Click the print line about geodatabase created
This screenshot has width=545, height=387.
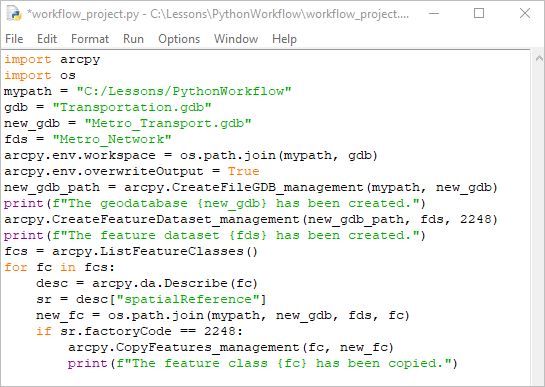point(215,203)
